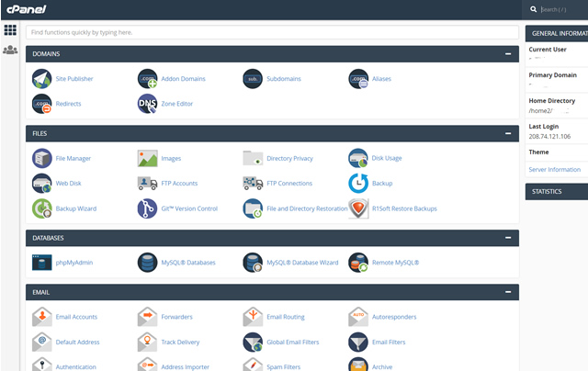Viewport: 588px width, 371px height.
Task: Collapse the Files section
Action: (508, 133)
